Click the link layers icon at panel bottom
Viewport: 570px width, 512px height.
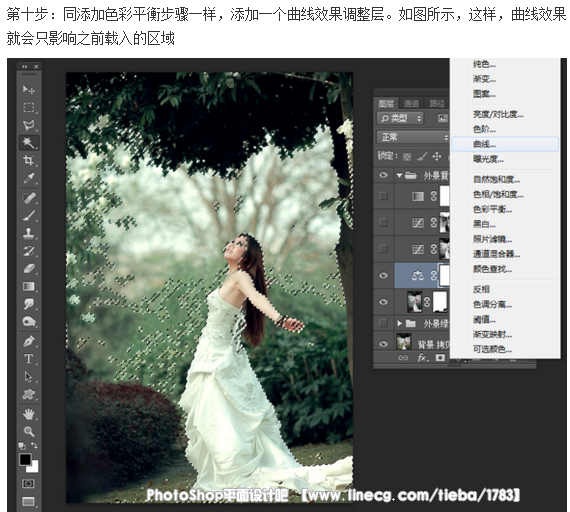pyautogui.click(x=403, y=358)
